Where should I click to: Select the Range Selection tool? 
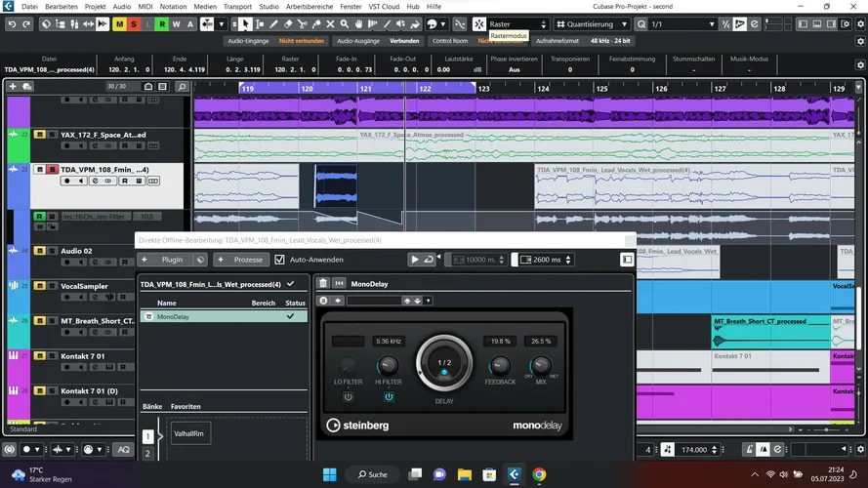[x=260, y=24]
